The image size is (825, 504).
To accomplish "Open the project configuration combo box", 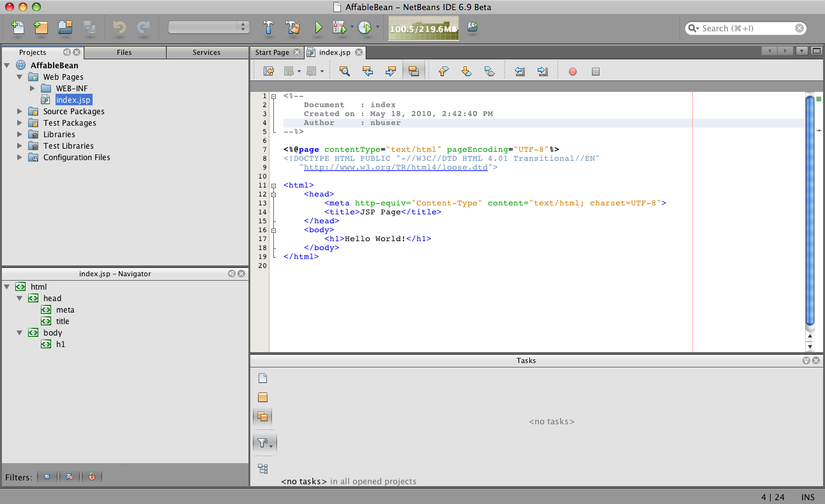I will point(209,27).
